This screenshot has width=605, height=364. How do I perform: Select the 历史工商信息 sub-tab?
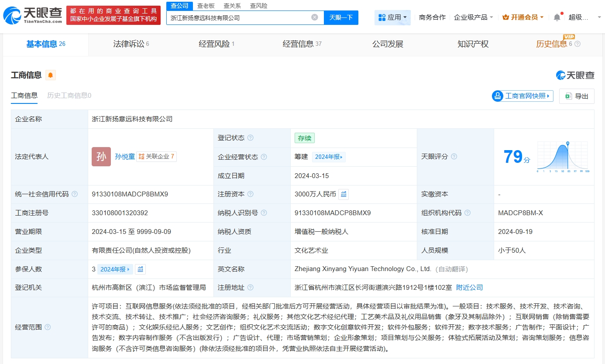pyautogui.click(x=69, y=96)
